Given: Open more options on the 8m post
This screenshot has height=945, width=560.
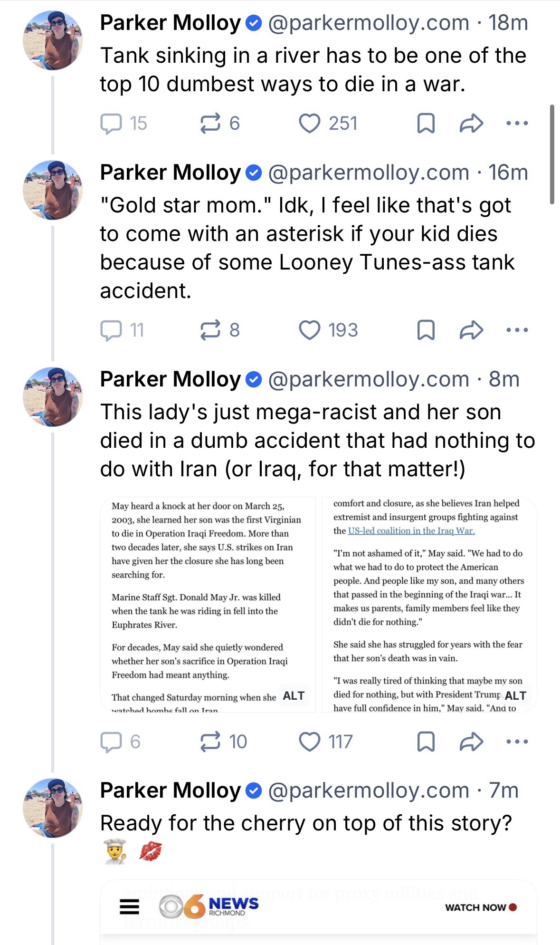Looking at the screenshot, I should (x=517, y=742).
